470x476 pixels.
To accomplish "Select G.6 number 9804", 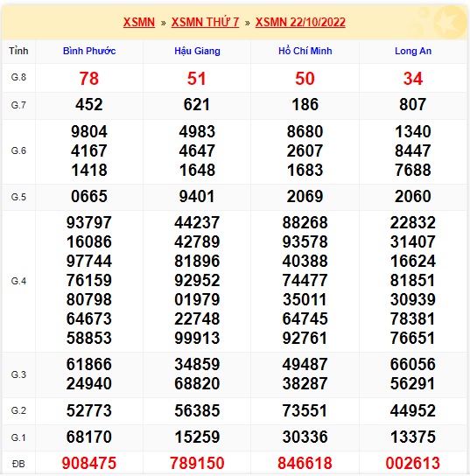I will tap(89, 132).
